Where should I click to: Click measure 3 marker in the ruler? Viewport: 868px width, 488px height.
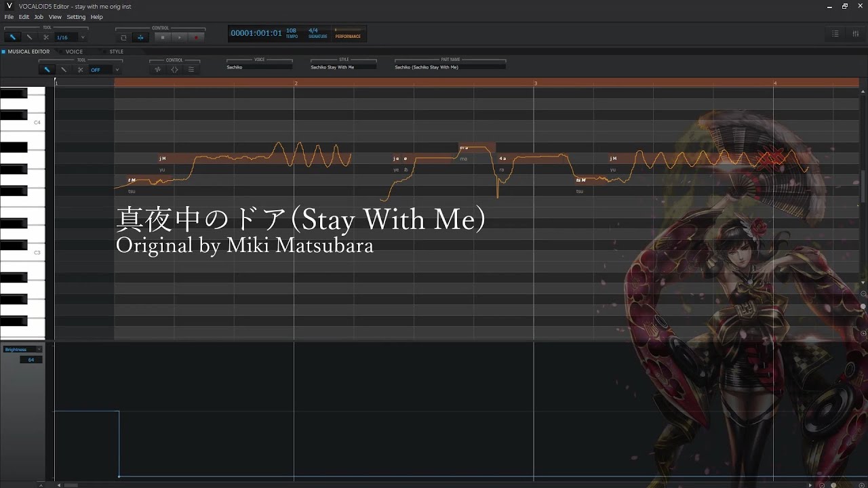(x=536, y=83)
